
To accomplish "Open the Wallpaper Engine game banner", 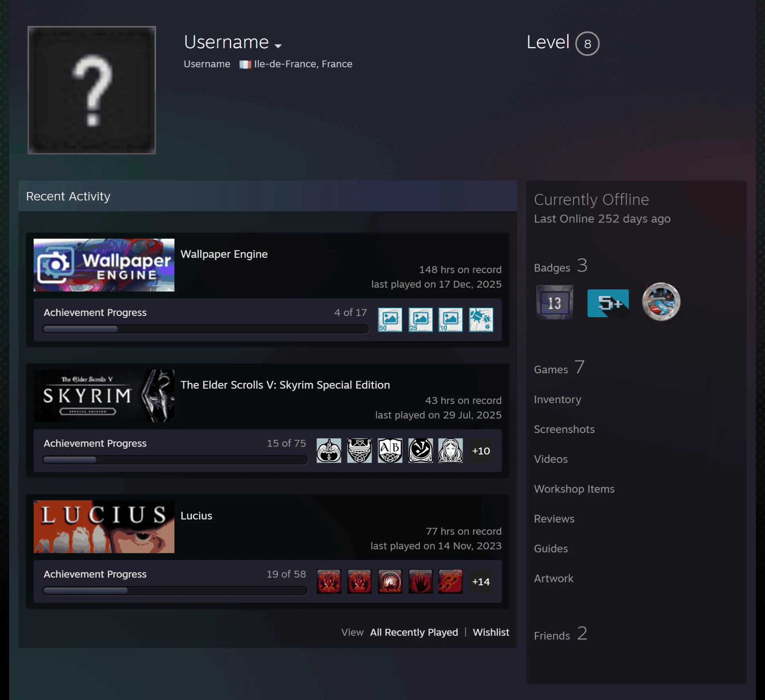I will (104, 265).
